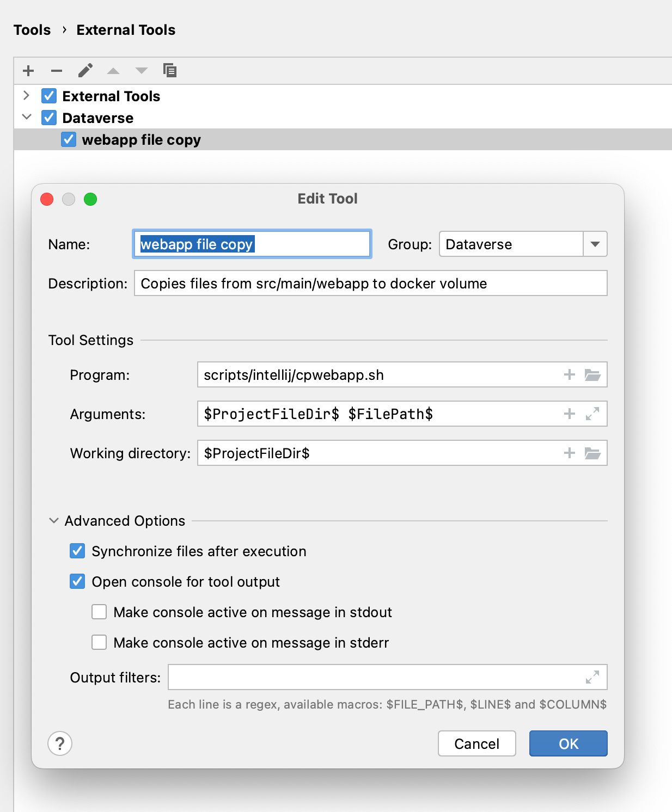Click into the Output filters field
The image size is (672, 812).
[376, 678]
